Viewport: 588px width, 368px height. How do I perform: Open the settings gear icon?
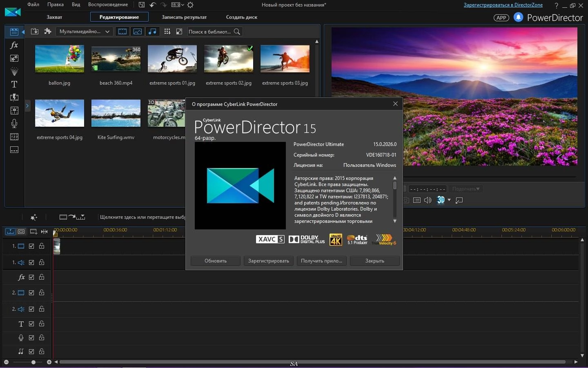coord(190,5)
